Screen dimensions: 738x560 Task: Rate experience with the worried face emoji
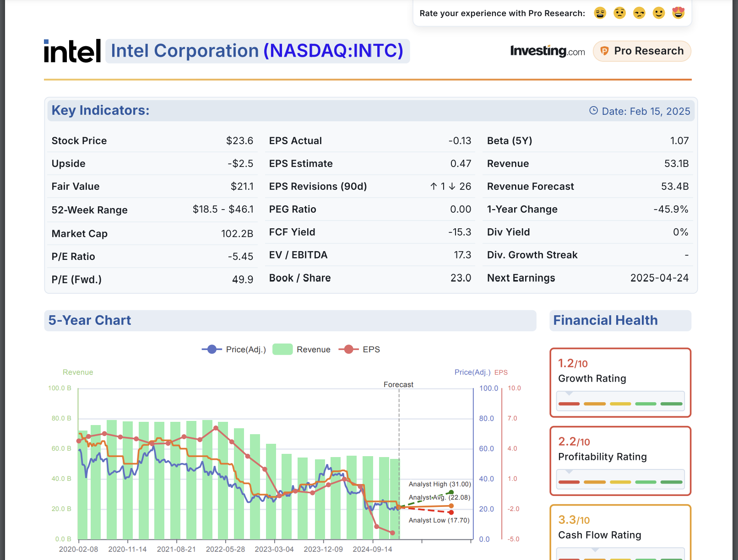coord(619,13)
